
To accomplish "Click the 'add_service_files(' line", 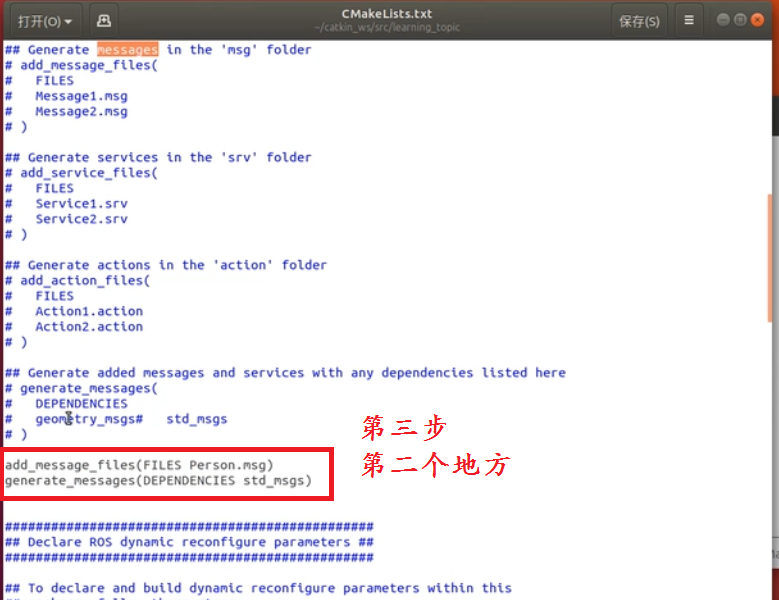I will (81, 173).
